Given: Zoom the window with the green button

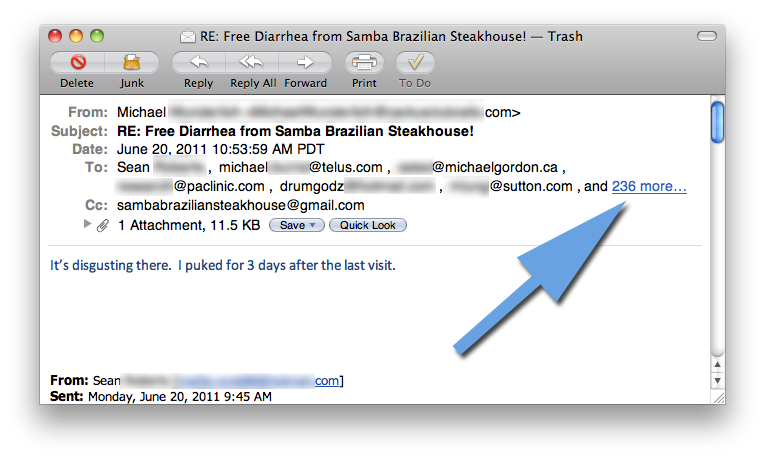Looking at the screenshot, I should (97, 36).
